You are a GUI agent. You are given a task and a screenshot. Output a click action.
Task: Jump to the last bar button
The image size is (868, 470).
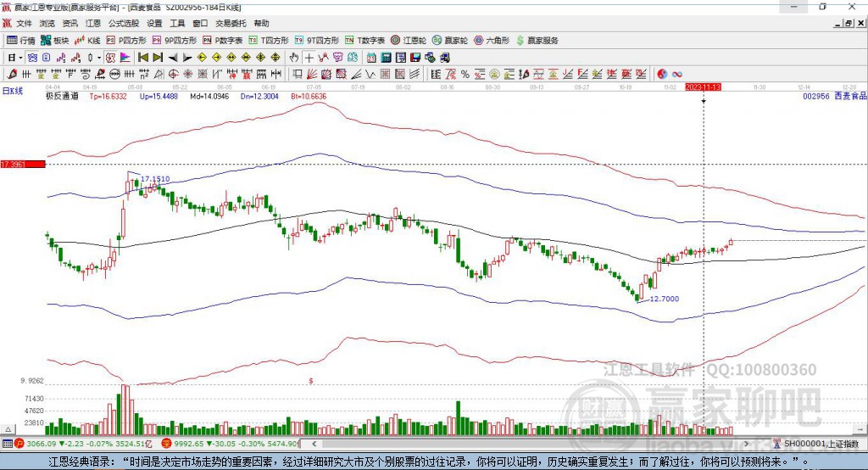point(158,58)
